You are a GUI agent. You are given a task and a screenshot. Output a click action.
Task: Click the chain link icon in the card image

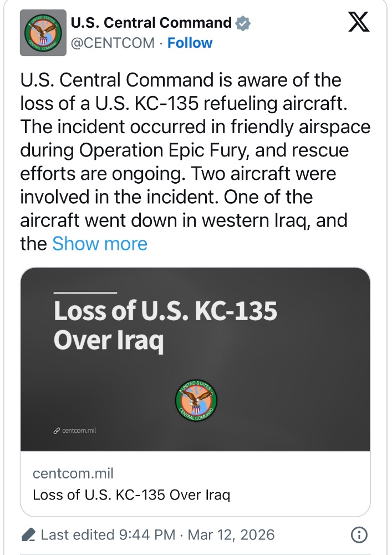pyautogui.click(x=57, y=431)
